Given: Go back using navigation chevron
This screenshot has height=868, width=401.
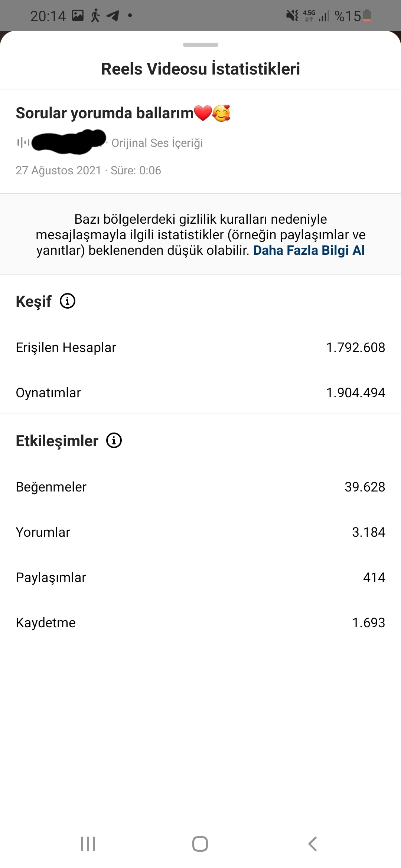Looking at the screenshot, I should (313, 844).
